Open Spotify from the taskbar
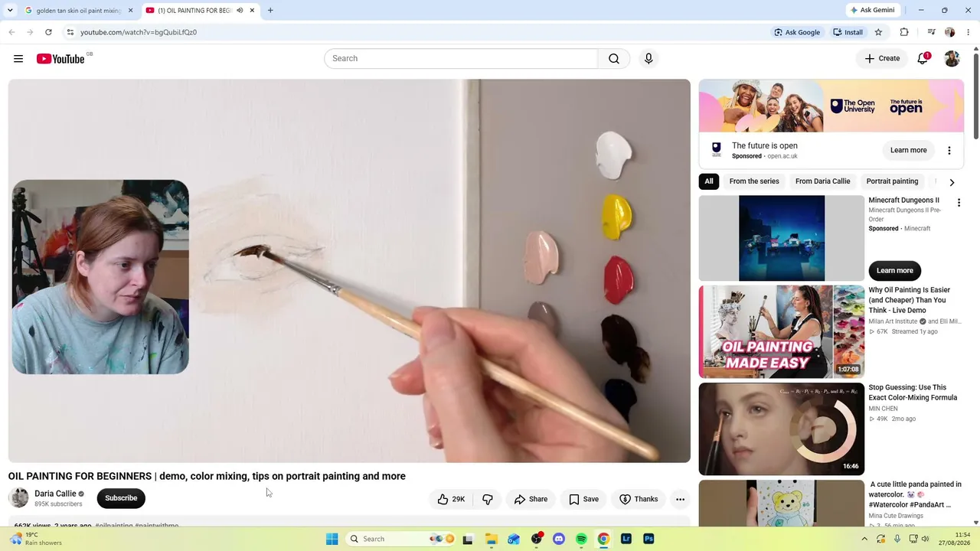 pos(581,539)
